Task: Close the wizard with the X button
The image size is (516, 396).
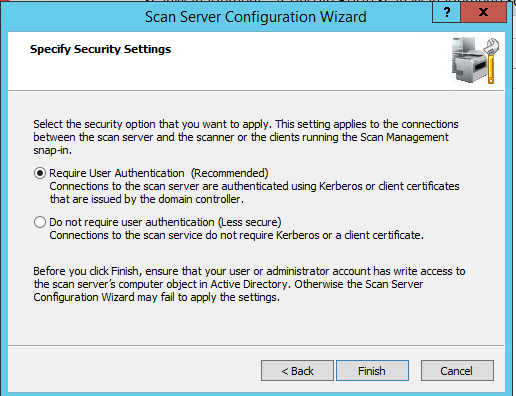Action: click(x=483, y=12)
